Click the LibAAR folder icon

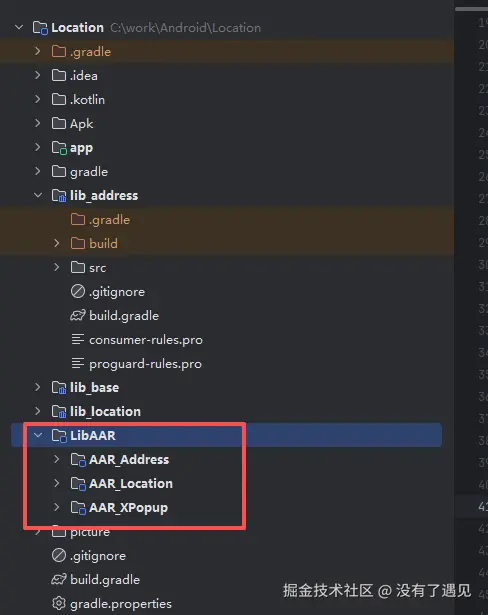(x=59, y=435)
